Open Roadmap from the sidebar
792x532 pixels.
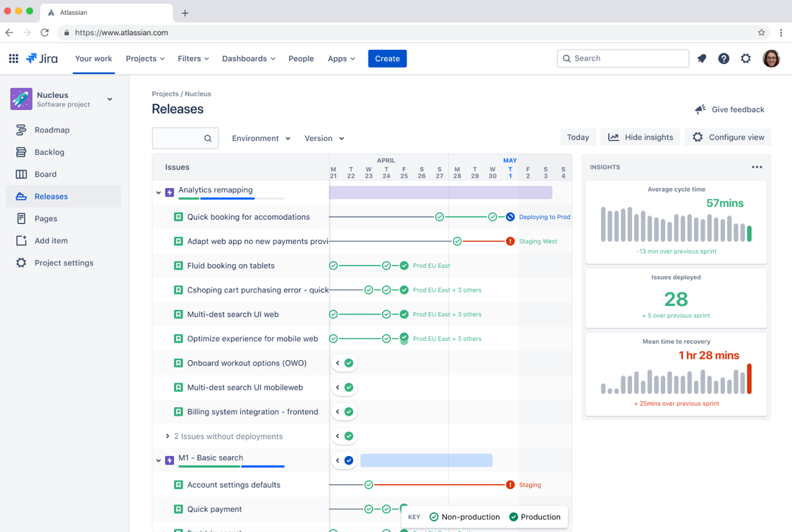pos(51,130)
